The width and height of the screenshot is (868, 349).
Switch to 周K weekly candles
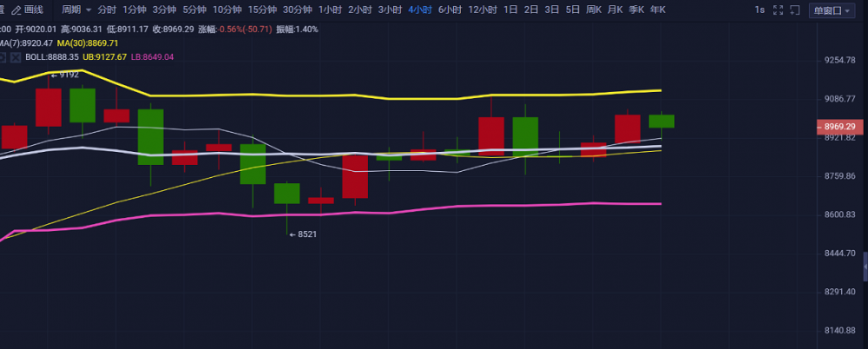[593, 10]
